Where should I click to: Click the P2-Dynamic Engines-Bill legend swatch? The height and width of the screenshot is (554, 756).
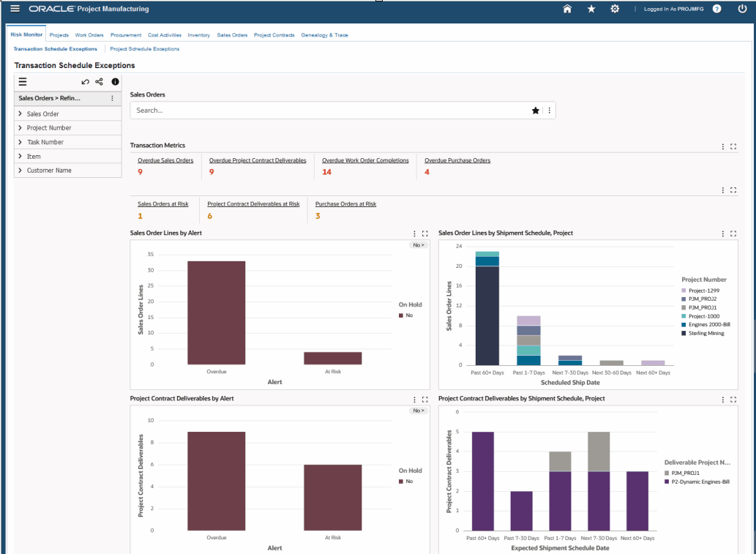667,482
